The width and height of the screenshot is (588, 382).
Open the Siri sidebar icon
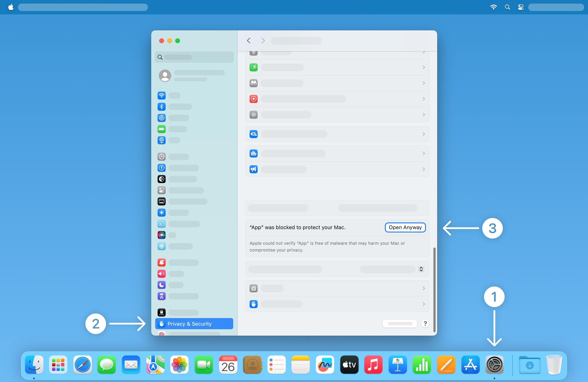point(161,235)
